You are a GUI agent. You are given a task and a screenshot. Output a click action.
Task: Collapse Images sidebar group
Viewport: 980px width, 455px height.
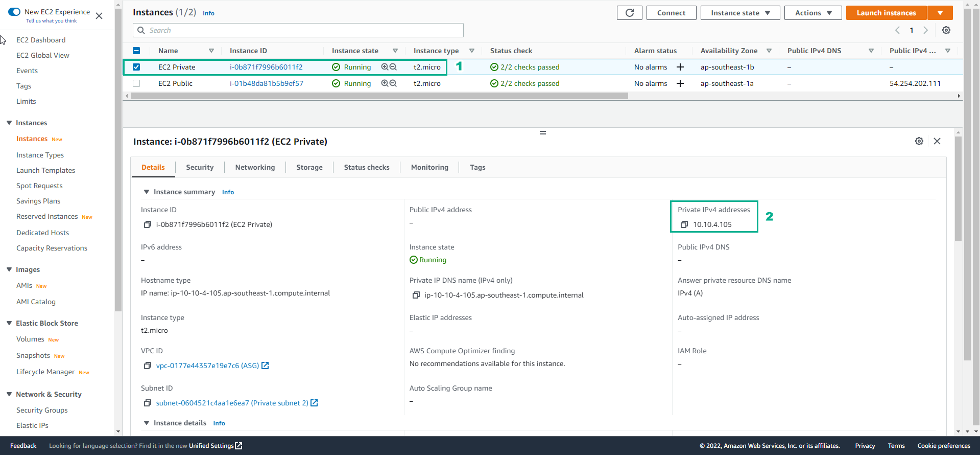(9, 269)
